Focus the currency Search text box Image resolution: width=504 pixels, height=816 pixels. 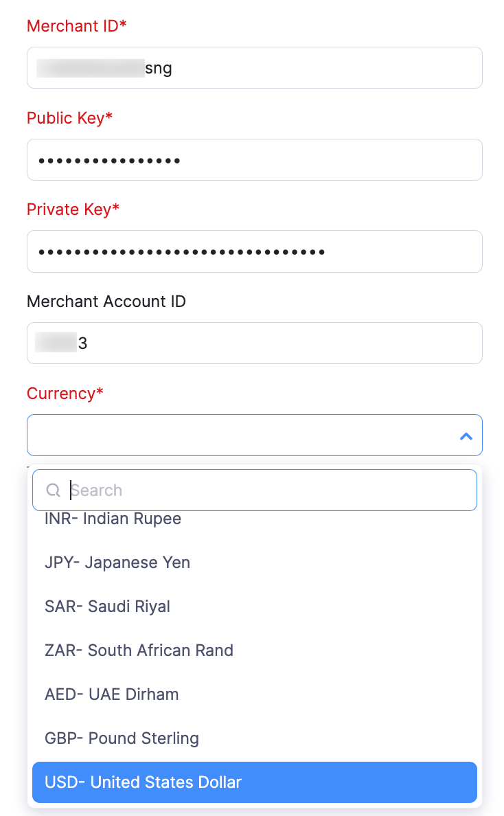tap(268, 490)
